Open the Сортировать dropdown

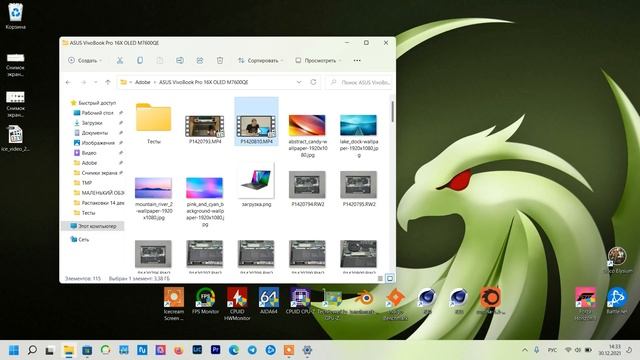click(260, 60)
